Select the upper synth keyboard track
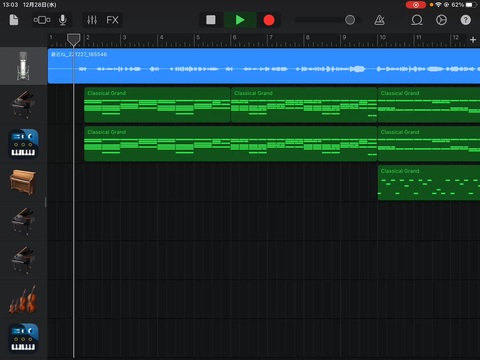 click(x=23, y=144)
